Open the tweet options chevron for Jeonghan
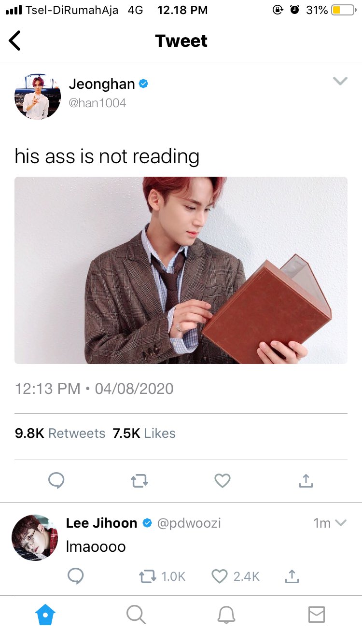The height and width of the screenshot is (644, 362). tap(340, 81)
